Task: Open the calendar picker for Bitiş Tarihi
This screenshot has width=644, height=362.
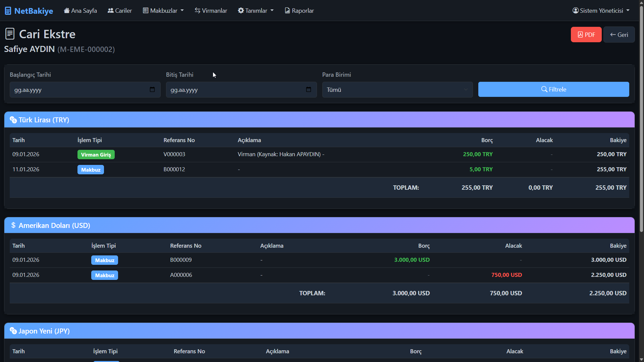Action: pyautogui.click(x=309, y=89)
